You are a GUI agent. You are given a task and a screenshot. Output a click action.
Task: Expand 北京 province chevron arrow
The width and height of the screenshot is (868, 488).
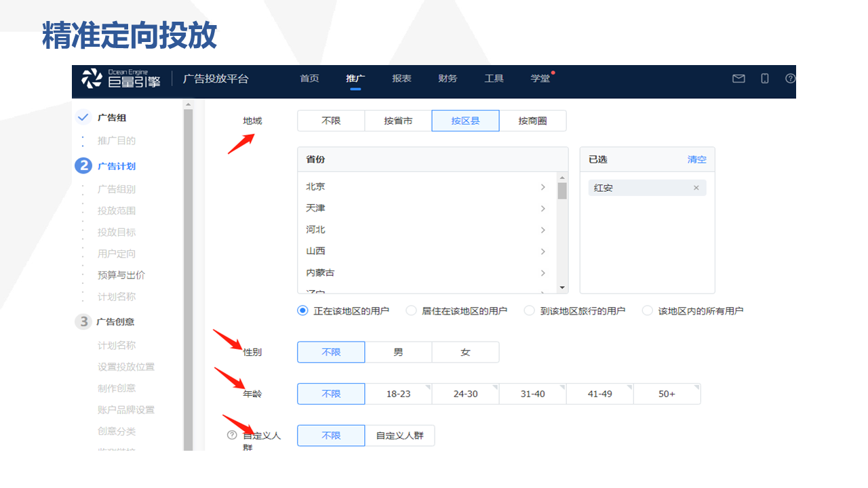click(542, 187)
